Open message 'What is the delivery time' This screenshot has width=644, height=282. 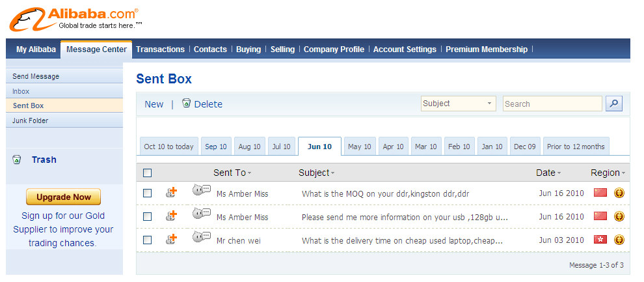[403, 240]
